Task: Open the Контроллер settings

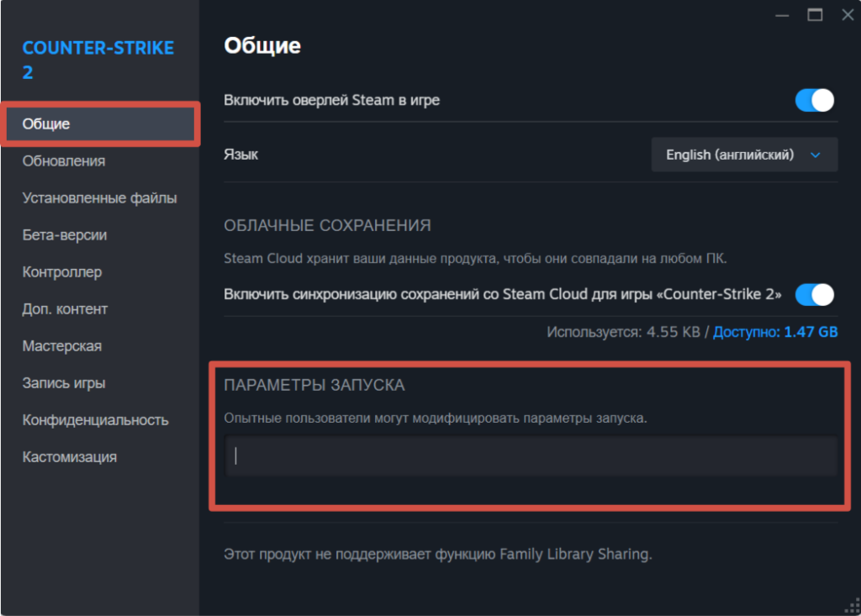Action: [x=62, y=272]
